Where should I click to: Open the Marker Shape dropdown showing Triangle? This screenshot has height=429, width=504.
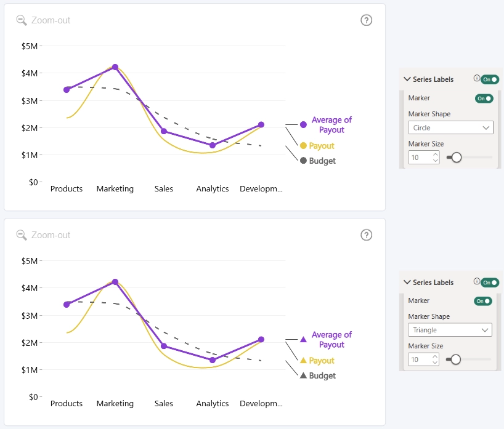click(x=450, y=330)
